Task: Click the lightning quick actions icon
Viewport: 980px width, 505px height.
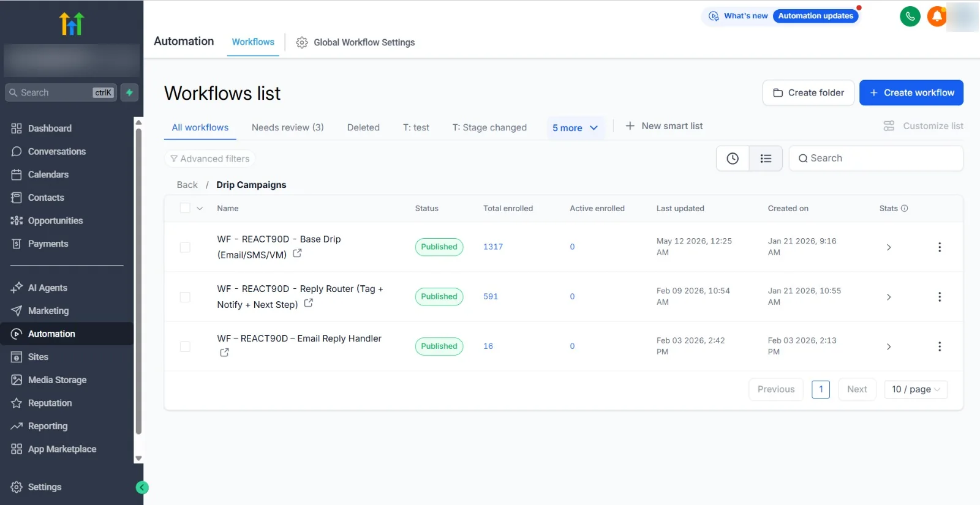Action: (x=129, y=92)
